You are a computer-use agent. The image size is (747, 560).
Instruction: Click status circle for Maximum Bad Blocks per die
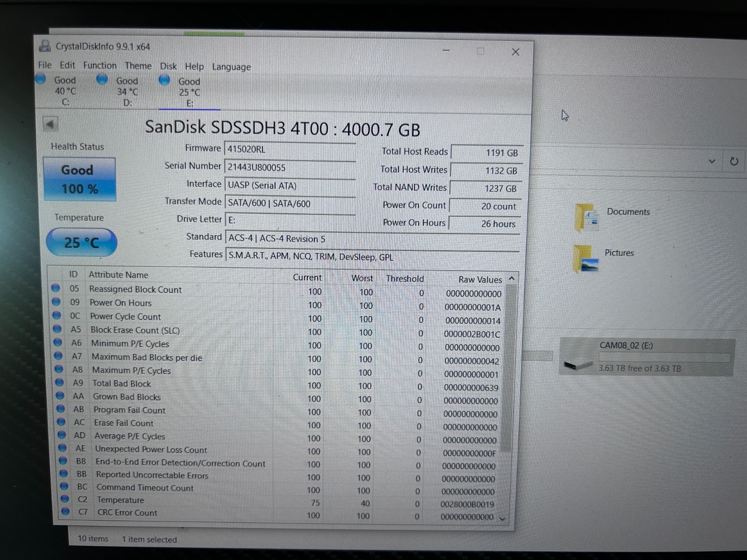(x=58, y=356)
